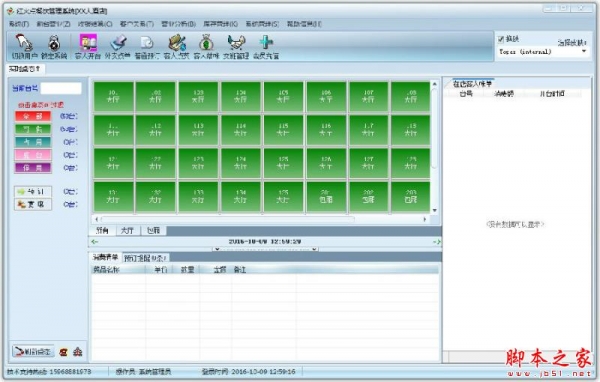Click the table grid scroll-down arrow
Screen dimensions: 600x382
coord(435,211)
